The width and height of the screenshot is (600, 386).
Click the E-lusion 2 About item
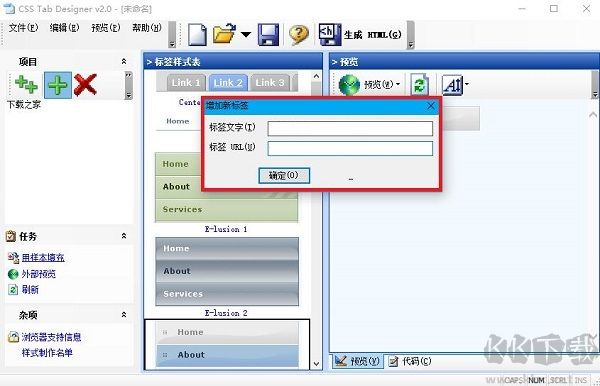point(227,271)
